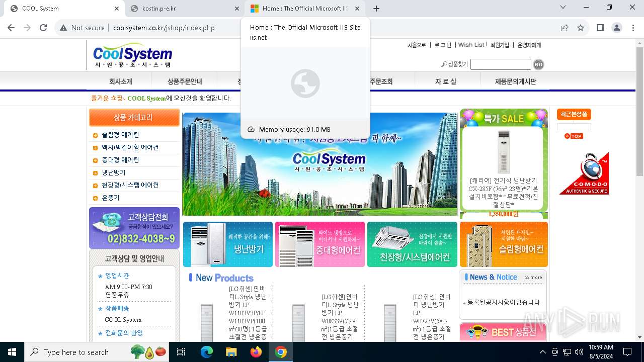Image resolution: width=644 pixels, height=362 pixels.
Task: Open the 캐리어 전기식 냉난방기 CX-285F link
Action: [504, 193]
